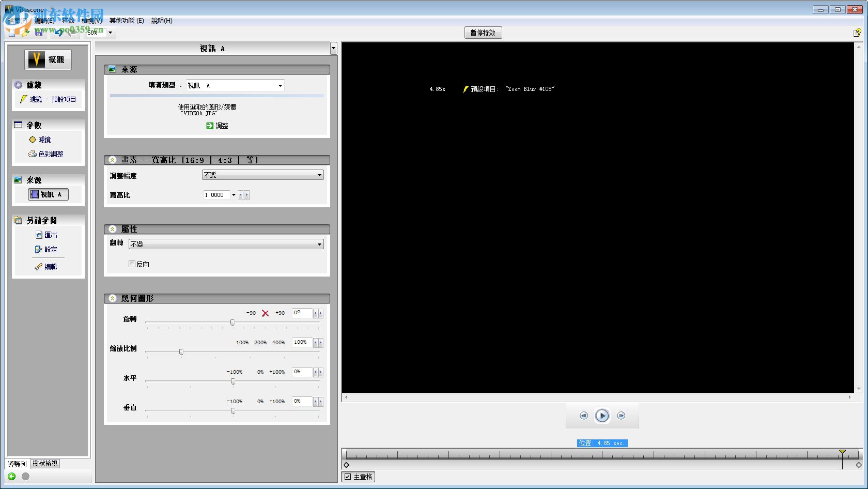Switch to the 樹狀檢視 tab
This screenshot has height=489, width=868.
[x=45, y=464]
